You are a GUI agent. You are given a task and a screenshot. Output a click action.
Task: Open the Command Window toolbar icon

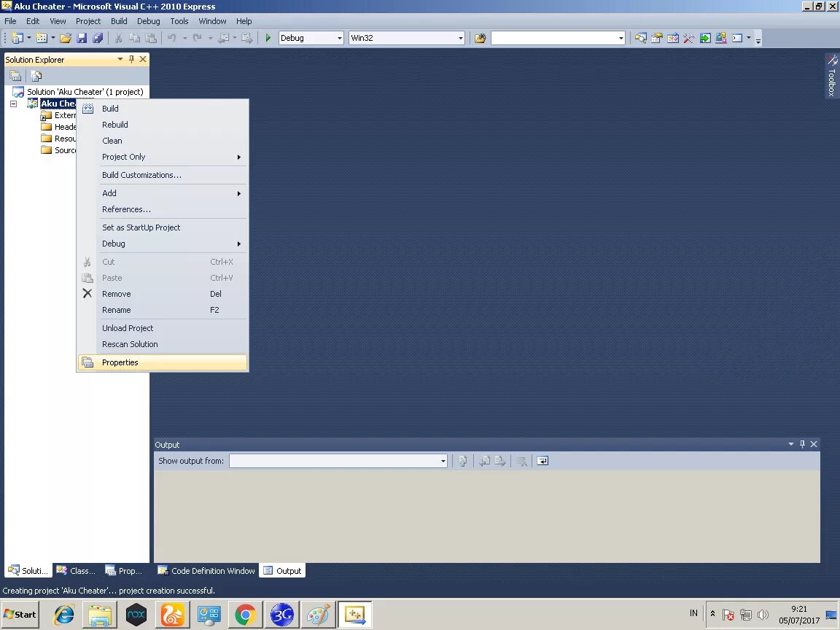tap(737, 38)
